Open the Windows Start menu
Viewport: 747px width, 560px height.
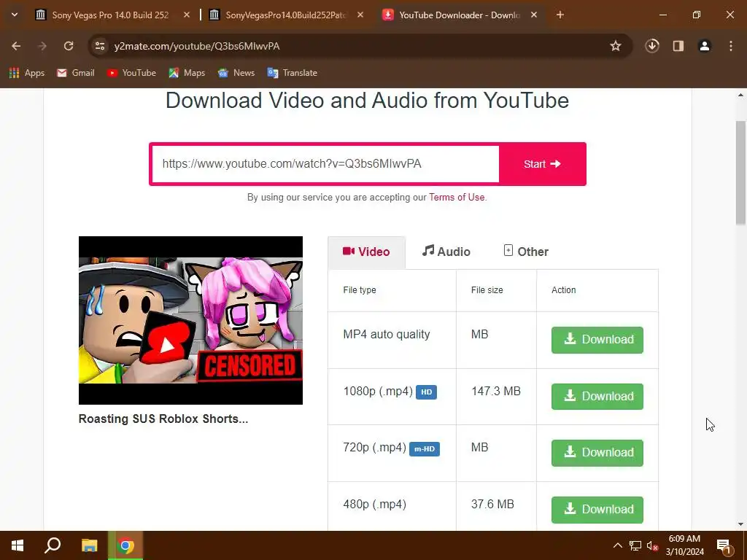pyautogui.click(x=18, y=545)
